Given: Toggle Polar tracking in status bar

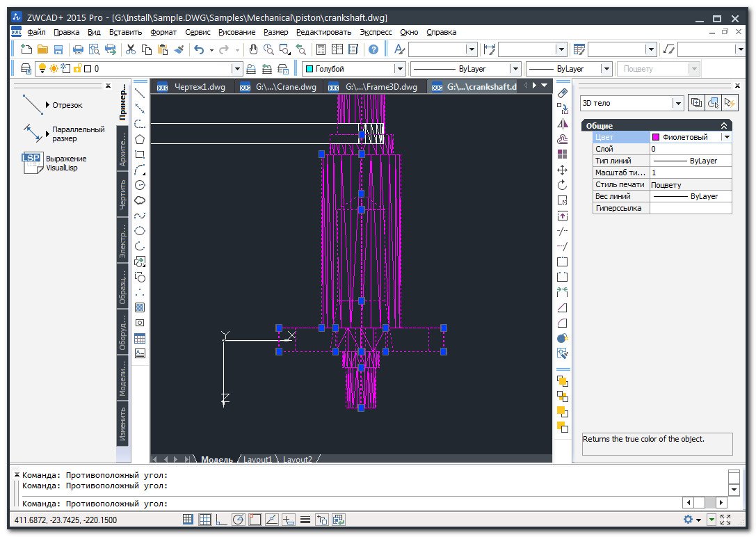Looking at the screenshot, I should (239, 520).
